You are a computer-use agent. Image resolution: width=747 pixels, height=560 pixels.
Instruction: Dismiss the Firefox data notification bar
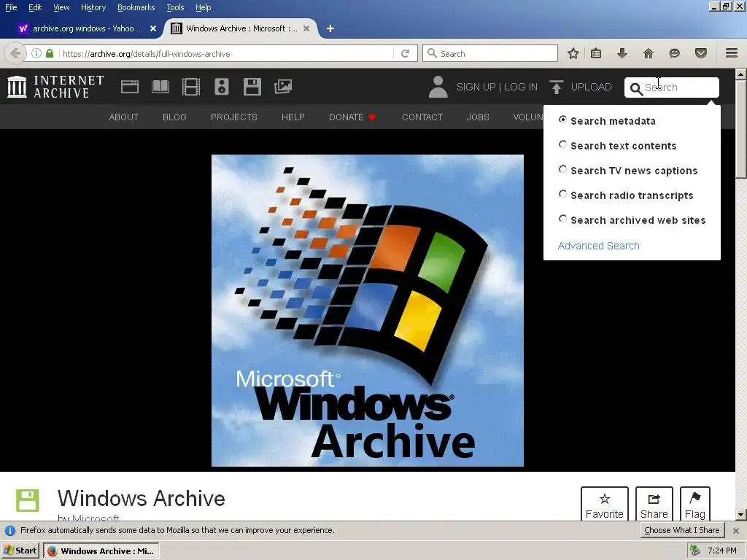(x=735, y=530)
